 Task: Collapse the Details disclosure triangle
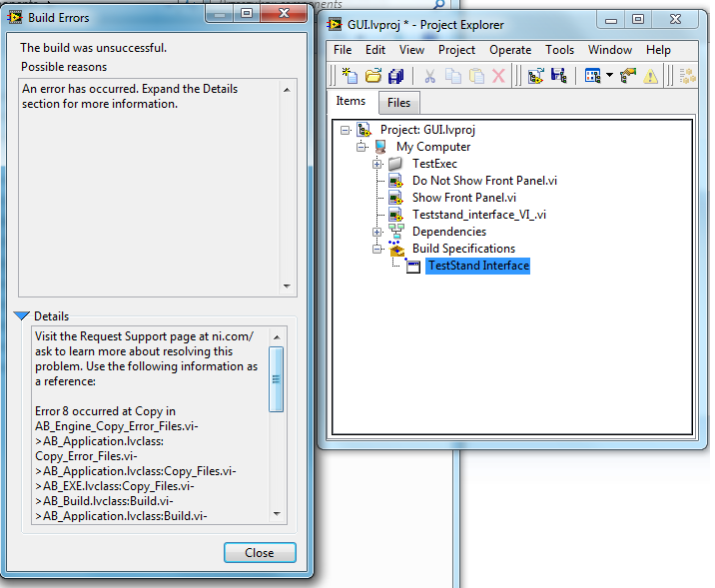tap(21, 316)
